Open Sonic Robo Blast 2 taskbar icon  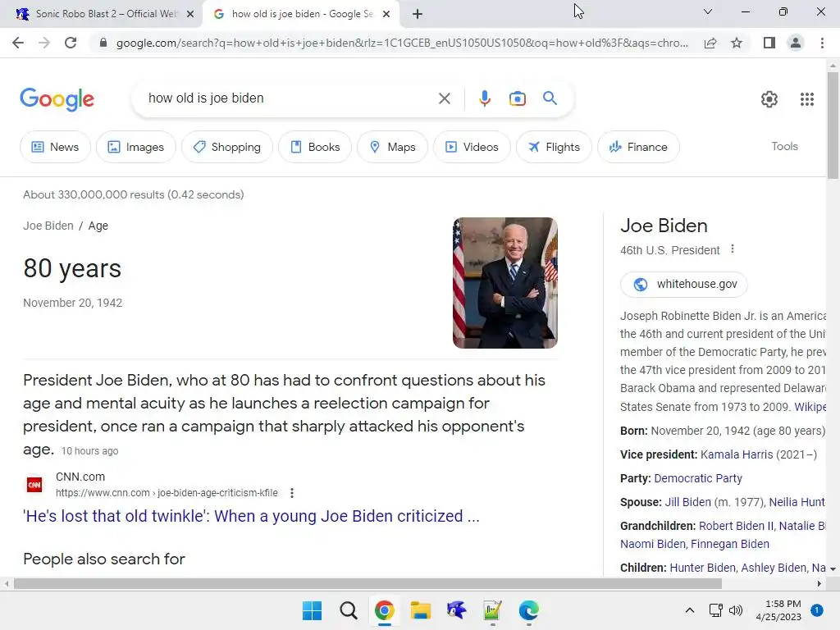pyautogui.click(x=456, y=610)
